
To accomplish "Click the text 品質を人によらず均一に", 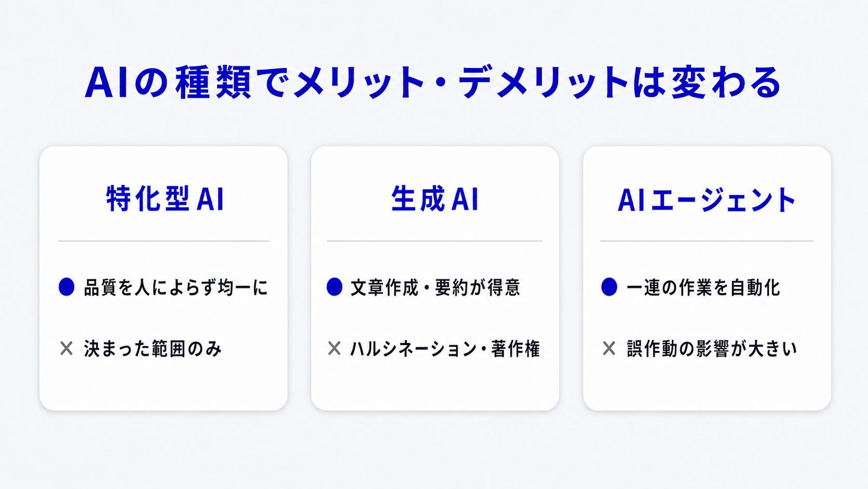I will click(x=176, y=287).
